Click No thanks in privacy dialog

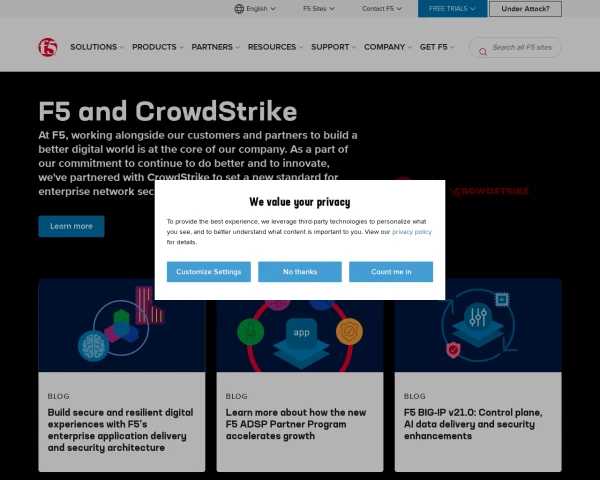pyautogui.click(x=300, y=272)
